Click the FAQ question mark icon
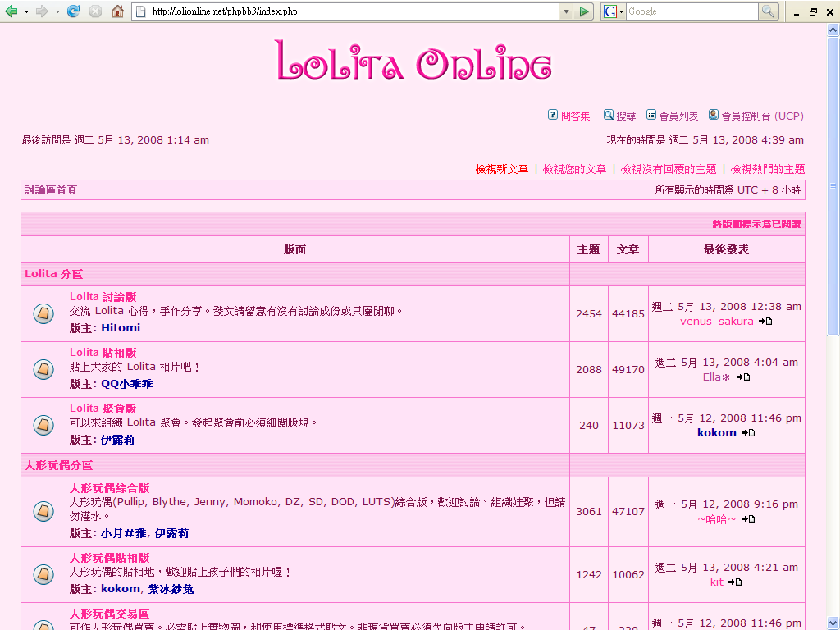The image size is (840, 630). coord(553,115)
